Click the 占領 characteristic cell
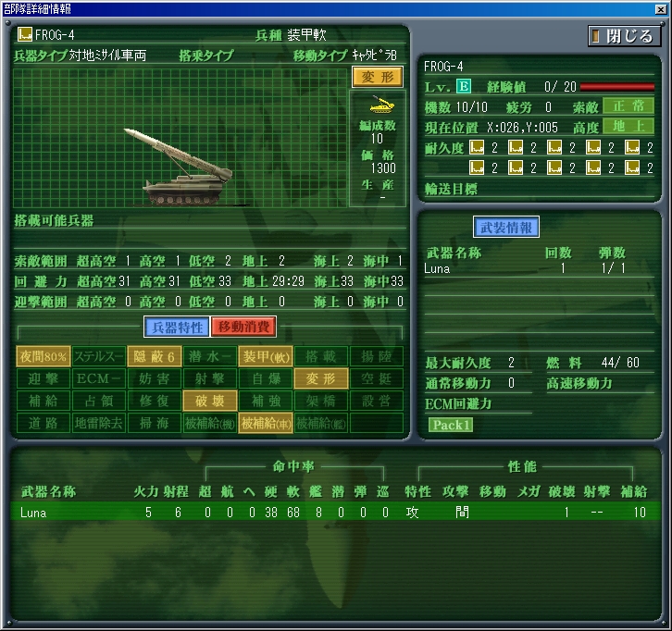This screenshot has width=672, height=631. point(99,401)
